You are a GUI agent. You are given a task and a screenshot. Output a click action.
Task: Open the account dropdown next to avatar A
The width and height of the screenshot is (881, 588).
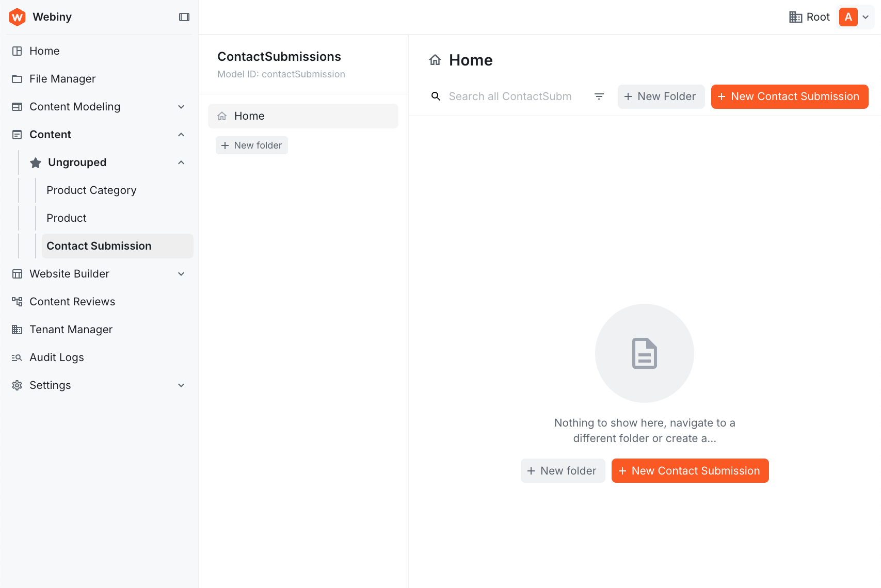coord(867,17)
